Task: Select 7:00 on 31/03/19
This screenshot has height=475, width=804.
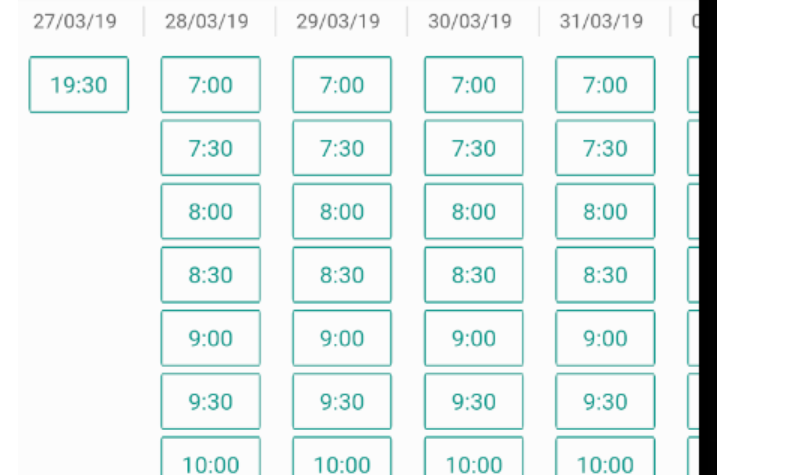Action: pos(605,85)
